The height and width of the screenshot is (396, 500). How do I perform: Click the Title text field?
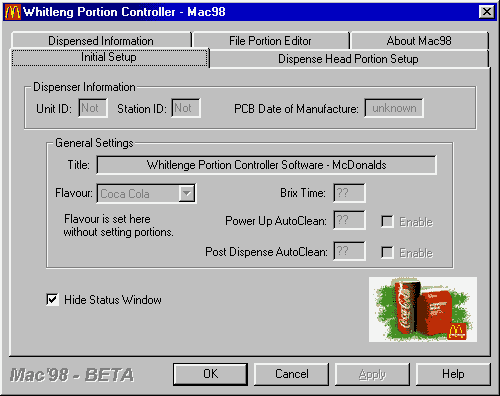pos(266,165)
